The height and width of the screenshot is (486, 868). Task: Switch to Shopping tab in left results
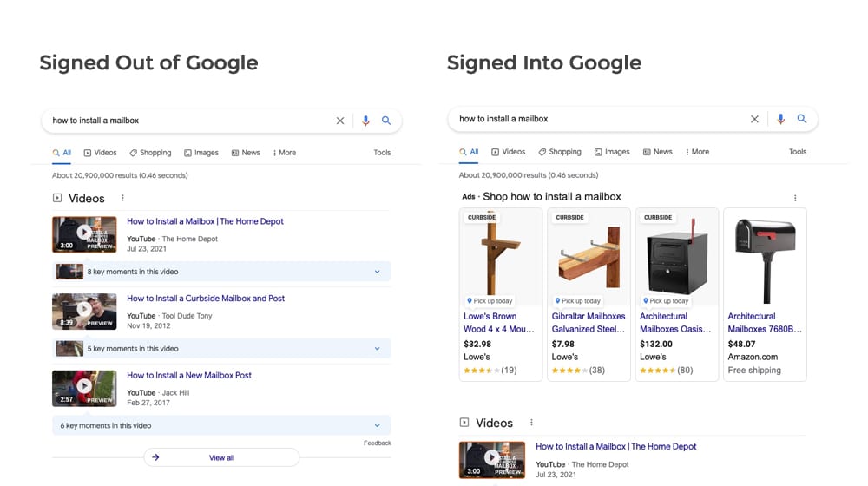tap(150, 153)
